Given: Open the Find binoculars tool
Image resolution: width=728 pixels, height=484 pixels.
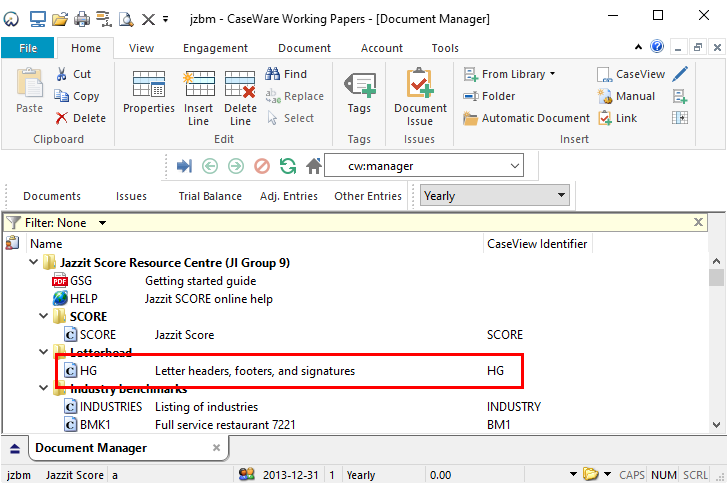Looking at the screenshot, I should 286,74.
